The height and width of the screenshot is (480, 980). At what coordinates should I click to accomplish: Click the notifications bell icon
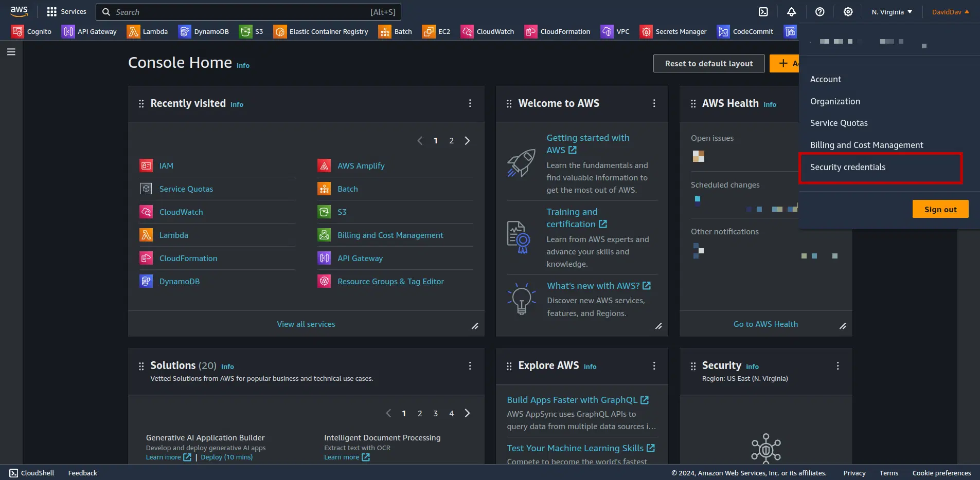[x=792, y=12]
